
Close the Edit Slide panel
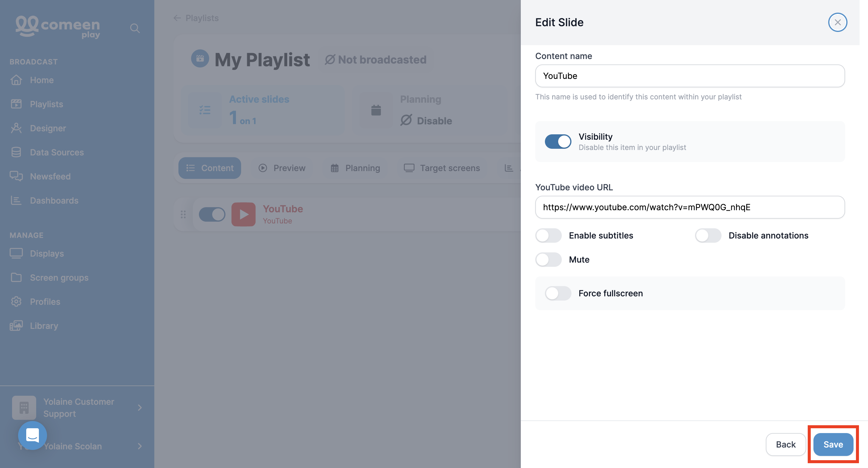click(837, 22)
